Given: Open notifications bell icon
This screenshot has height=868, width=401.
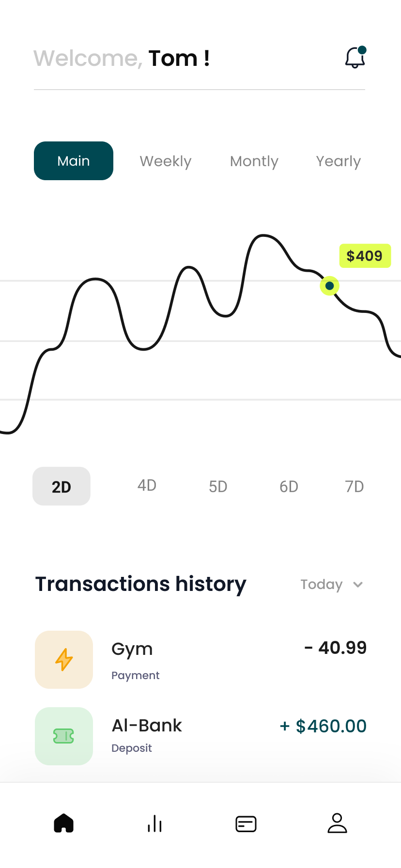Looking at the screenshot, I should [x=355, y=58].
